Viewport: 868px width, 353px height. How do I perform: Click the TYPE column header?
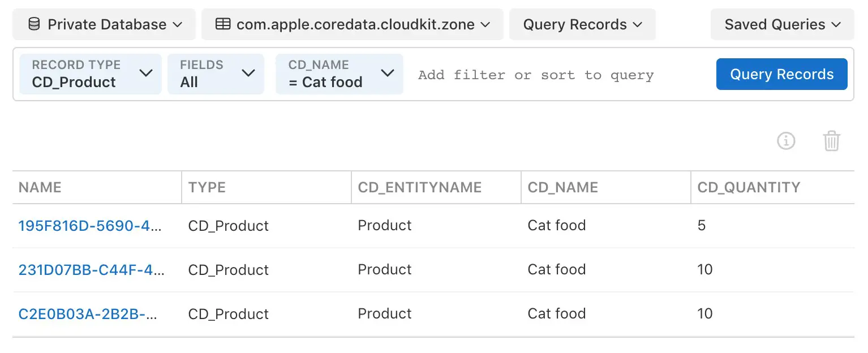click(x=207, y=187)
